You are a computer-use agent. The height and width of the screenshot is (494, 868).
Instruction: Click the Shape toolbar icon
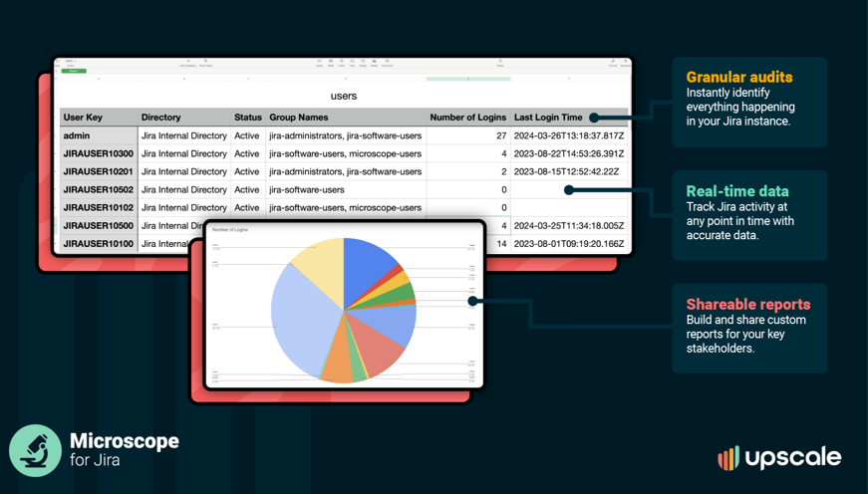363,63
